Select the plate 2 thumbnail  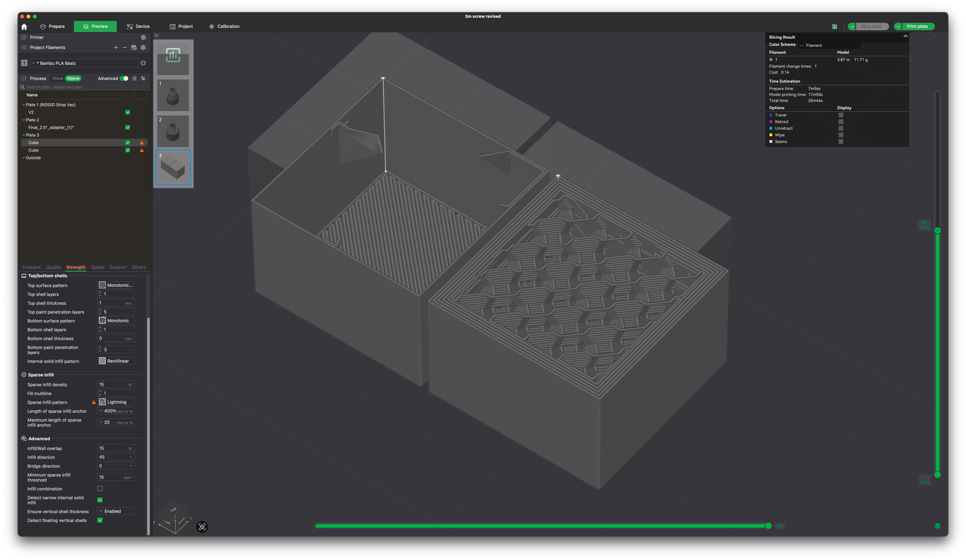tap(173, 131)
